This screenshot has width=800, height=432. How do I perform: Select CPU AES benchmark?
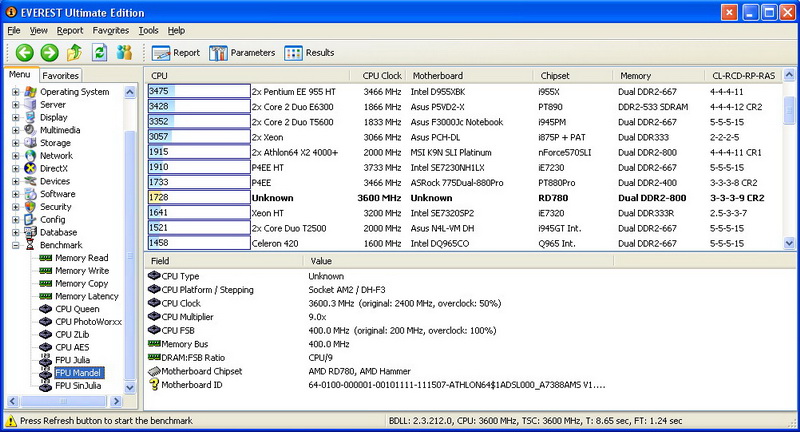(72, 347)
